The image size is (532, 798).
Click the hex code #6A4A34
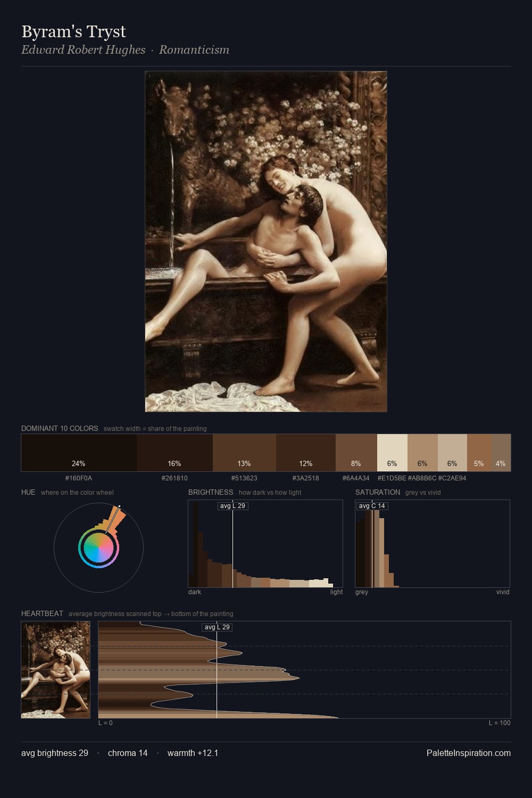point(356,478)
